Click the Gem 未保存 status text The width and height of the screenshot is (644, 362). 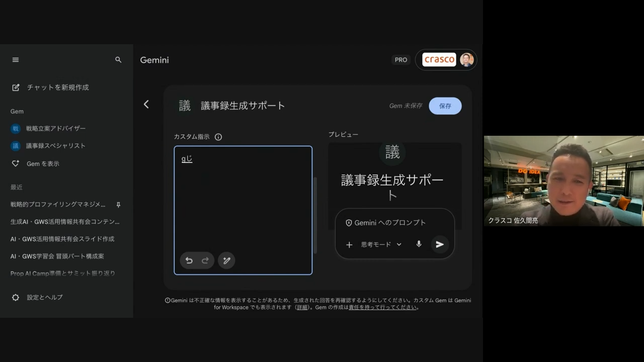click(406, 106)
